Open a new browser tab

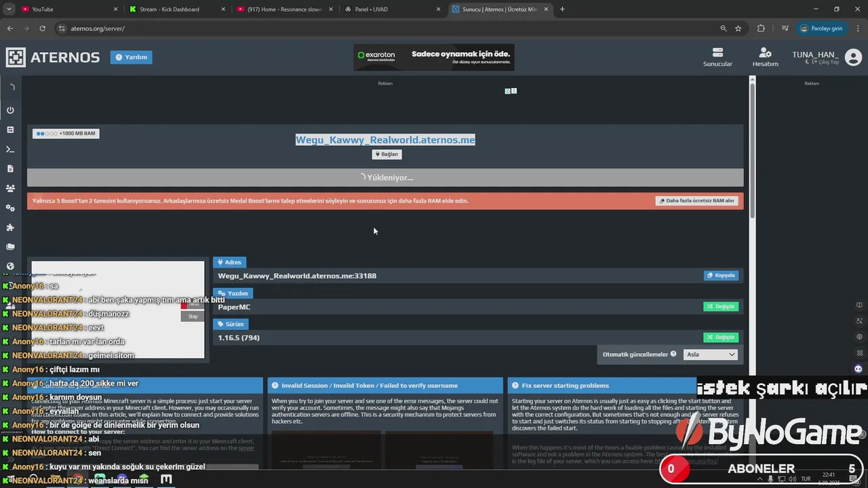pyautogui.click(x=562, y=9)
